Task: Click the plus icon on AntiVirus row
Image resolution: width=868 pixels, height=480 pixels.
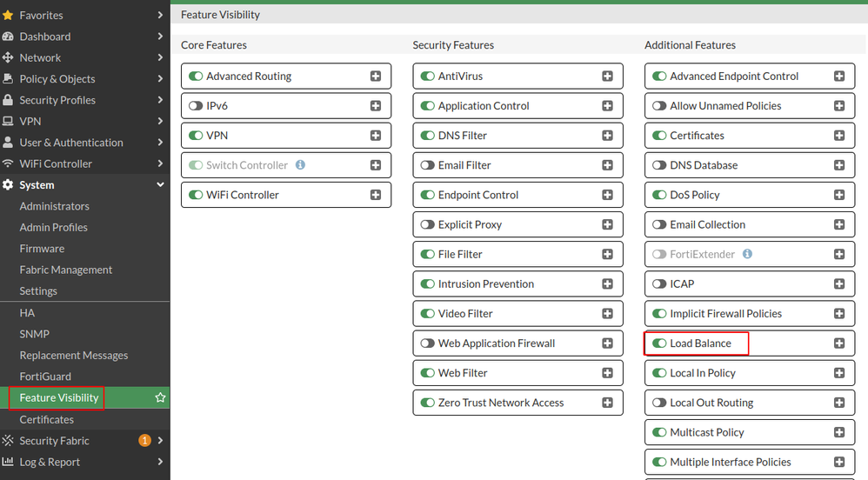Action: click(x=607, y=77)
